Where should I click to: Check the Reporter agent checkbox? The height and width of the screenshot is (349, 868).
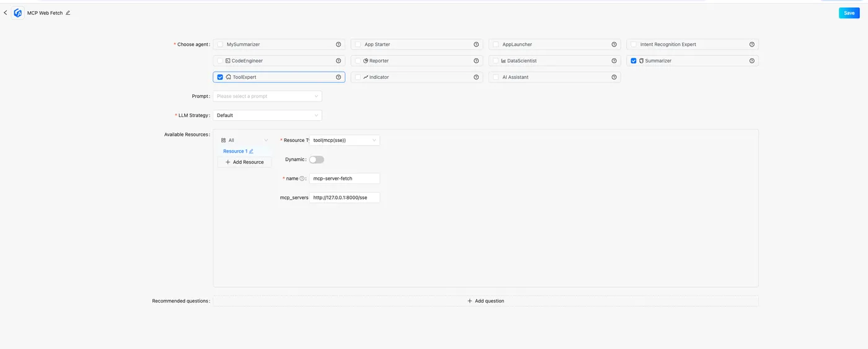(x=358, y=61)
